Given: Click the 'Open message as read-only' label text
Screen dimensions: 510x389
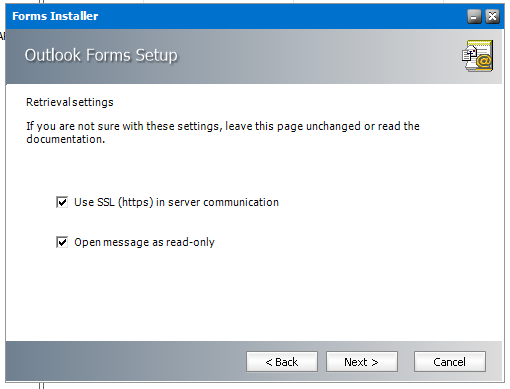Looking at the screenshot, I should click(x=144, y=242).
